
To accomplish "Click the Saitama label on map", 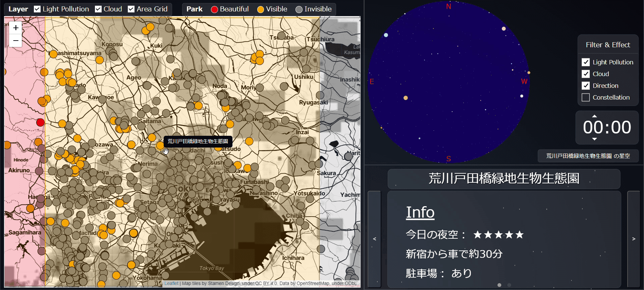I will (x=150, y=121).
